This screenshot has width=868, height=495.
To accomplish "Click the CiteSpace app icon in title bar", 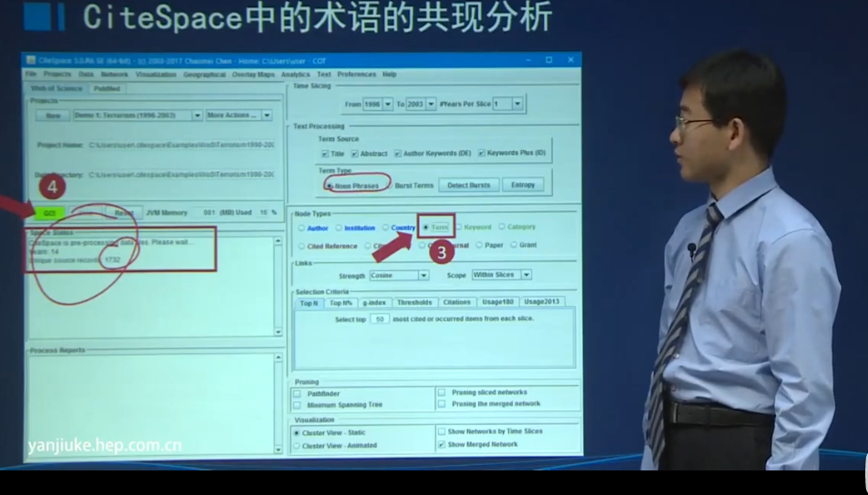I will click(x=31, y=61).
